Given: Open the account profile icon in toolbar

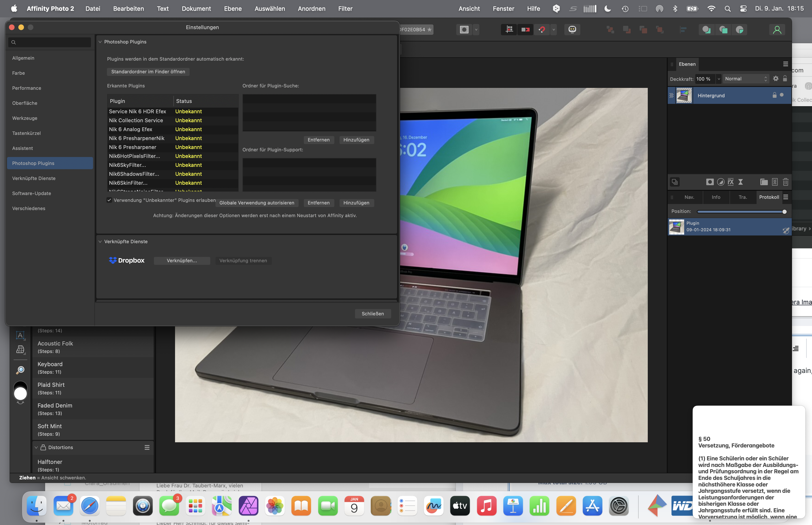Looking at the screenshot, I should (x=777, y=30).
